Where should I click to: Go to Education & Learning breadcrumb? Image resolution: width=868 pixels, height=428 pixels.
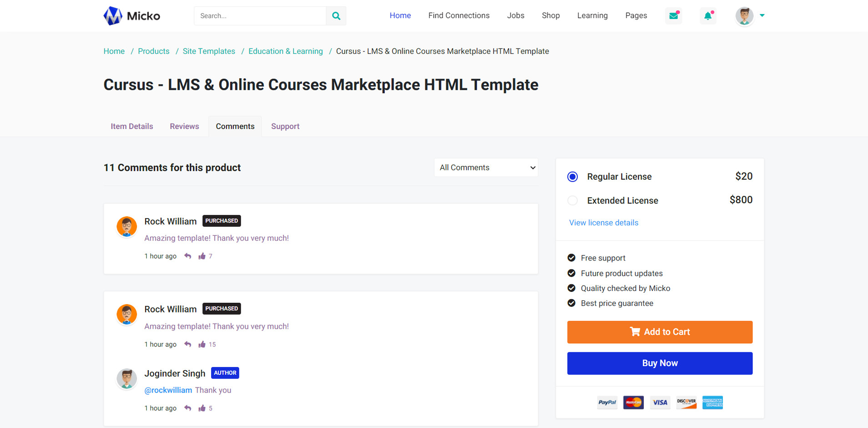click(x=285, y=51)
